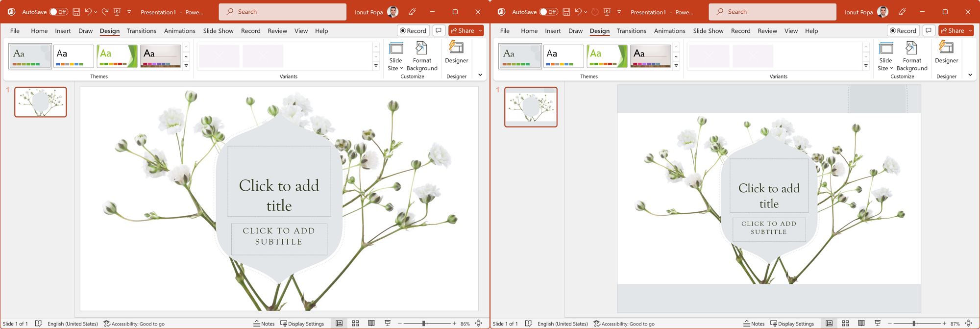
Task: Open Slide Size dropdown in right window
Action: [885, 56]
